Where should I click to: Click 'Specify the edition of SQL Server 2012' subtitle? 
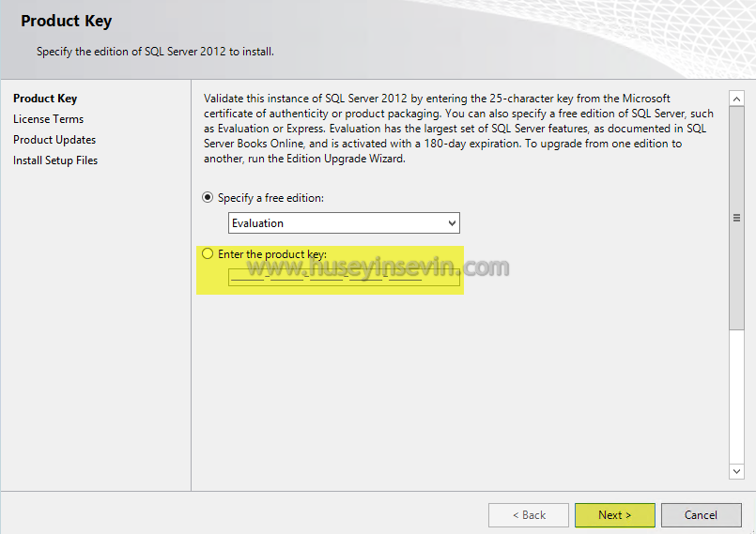[x=155, y=52]
